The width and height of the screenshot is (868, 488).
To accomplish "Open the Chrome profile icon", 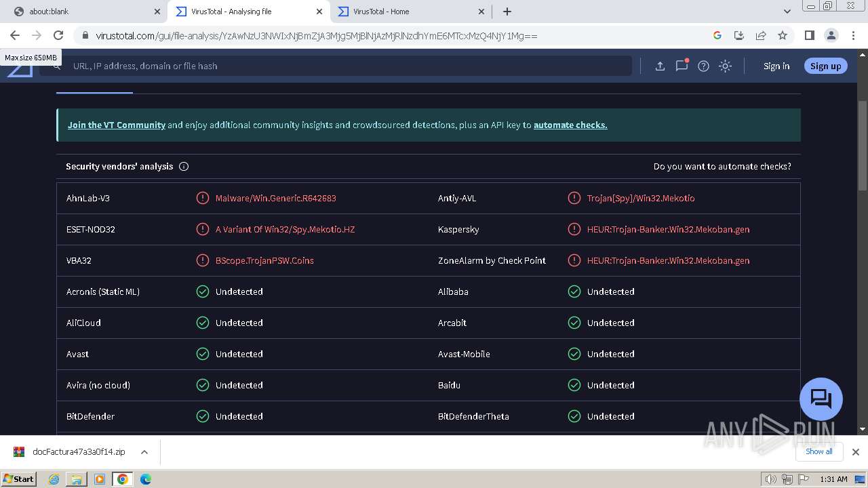I will click(x=831, y=35).
